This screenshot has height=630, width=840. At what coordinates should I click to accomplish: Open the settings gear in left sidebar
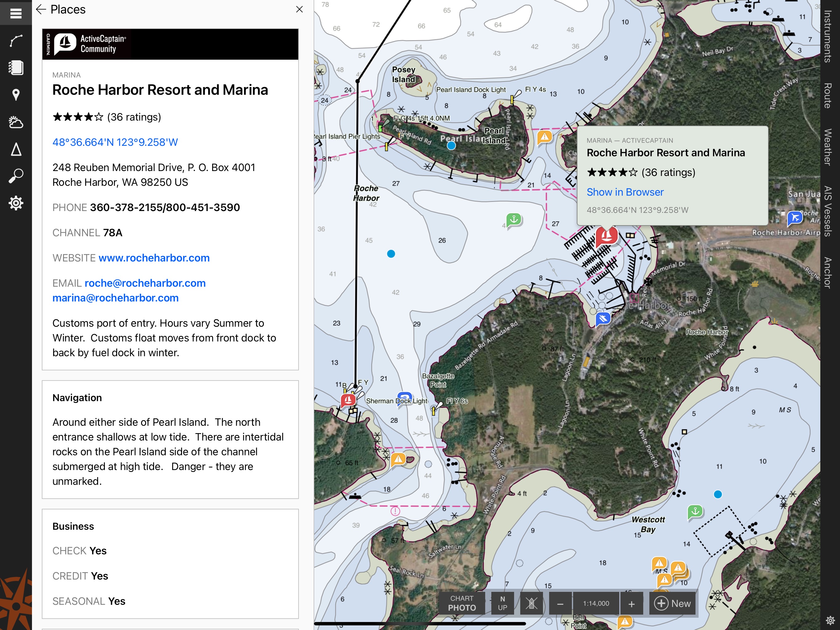16,203
